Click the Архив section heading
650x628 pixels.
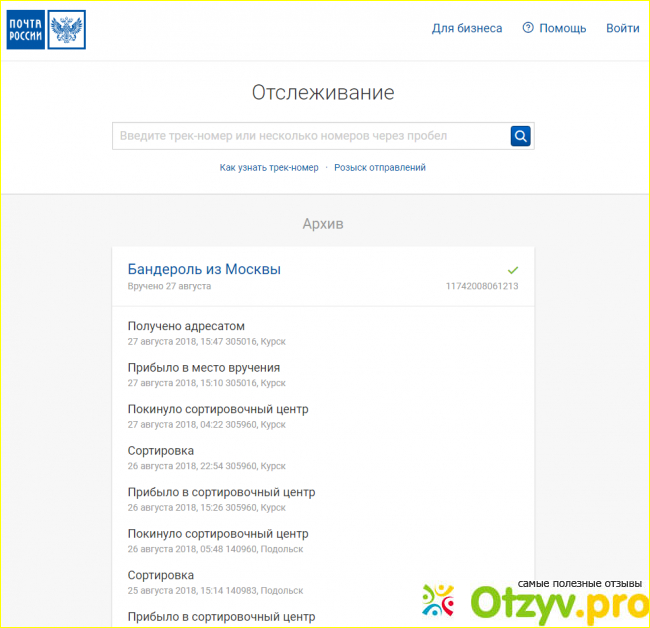[x=323, y=224]
